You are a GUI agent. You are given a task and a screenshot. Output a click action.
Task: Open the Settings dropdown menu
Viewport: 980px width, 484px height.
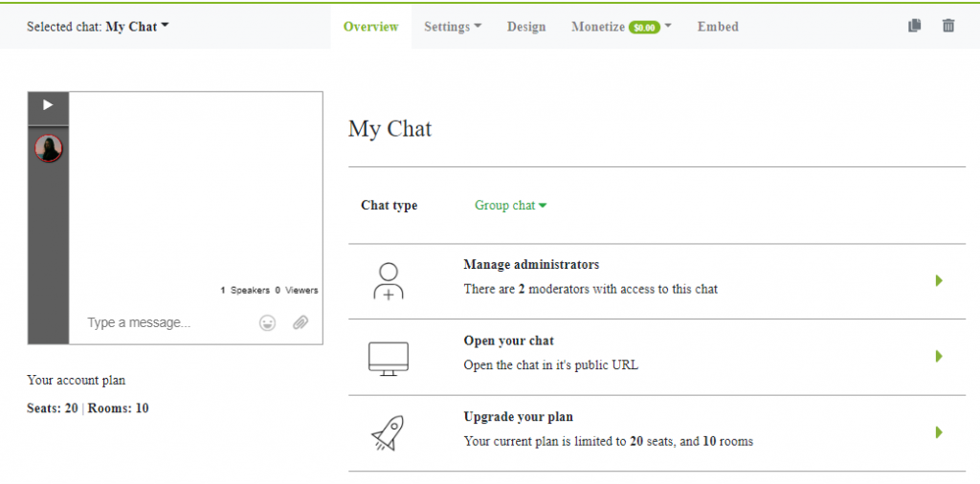point(453,27)
